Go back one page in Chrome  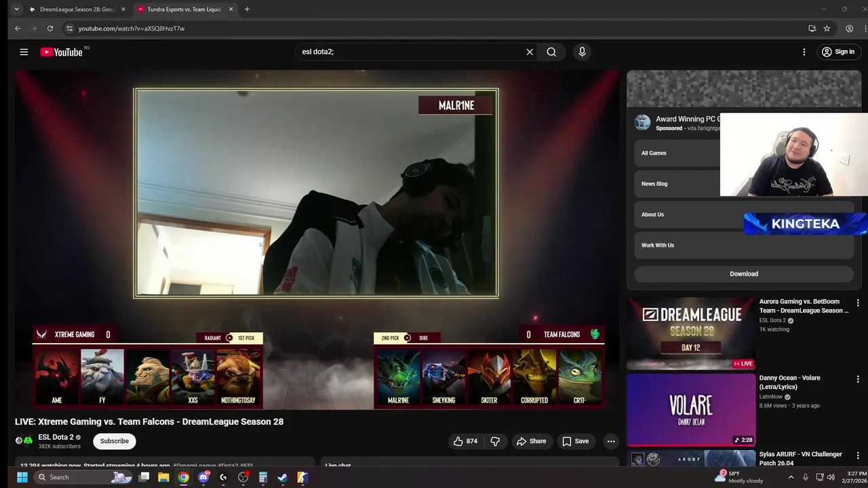[18, 28]
